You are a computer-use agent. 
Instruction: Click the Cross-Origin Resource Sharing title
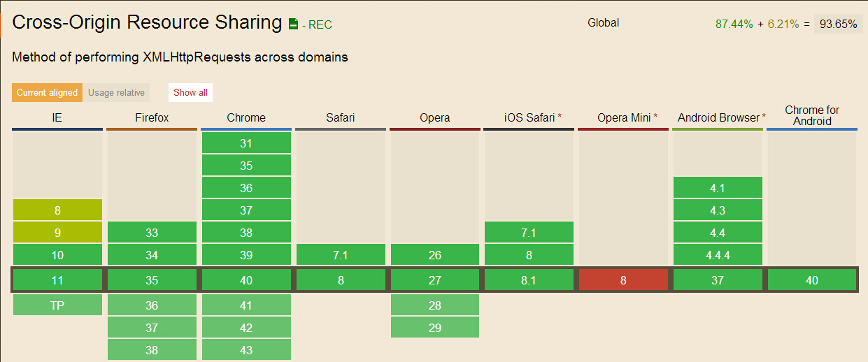[147, 22]
